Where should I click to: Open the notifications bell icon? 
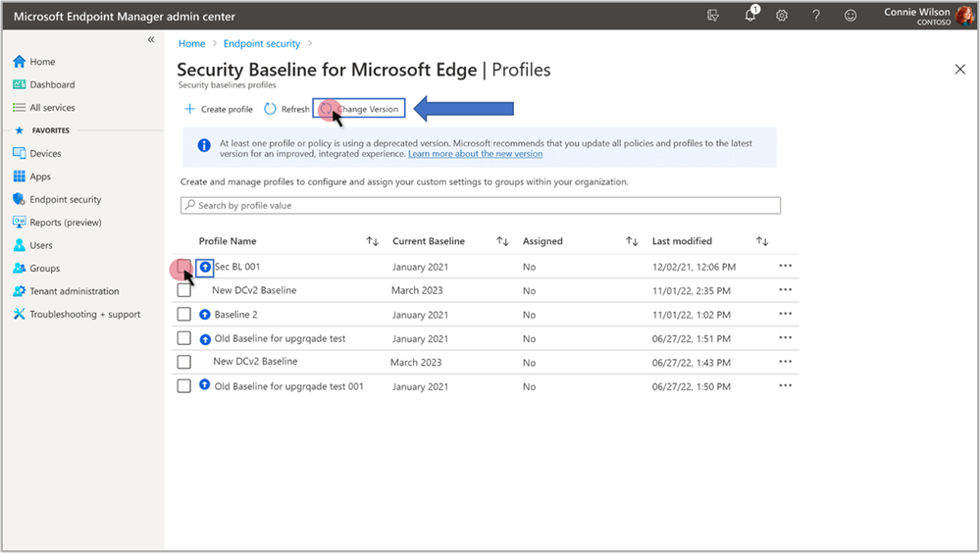(x=750, y=15)
